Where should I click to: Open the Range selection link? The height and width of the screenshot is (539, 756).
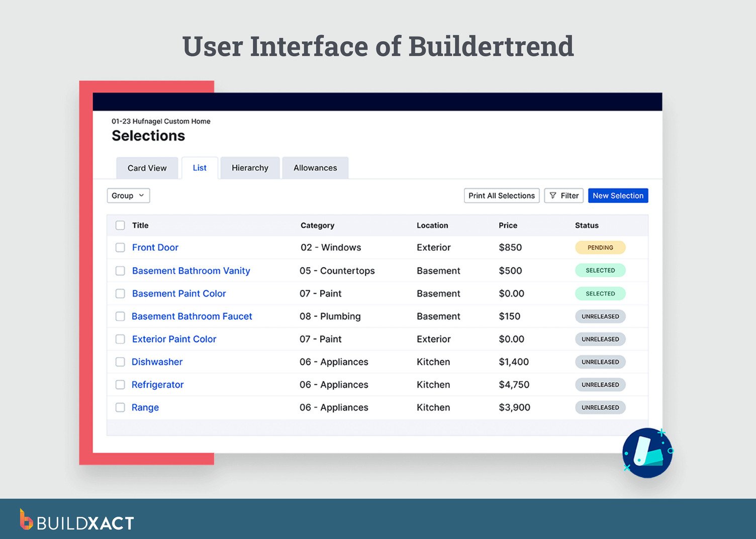pyautogui.click(x=145, y=407)
